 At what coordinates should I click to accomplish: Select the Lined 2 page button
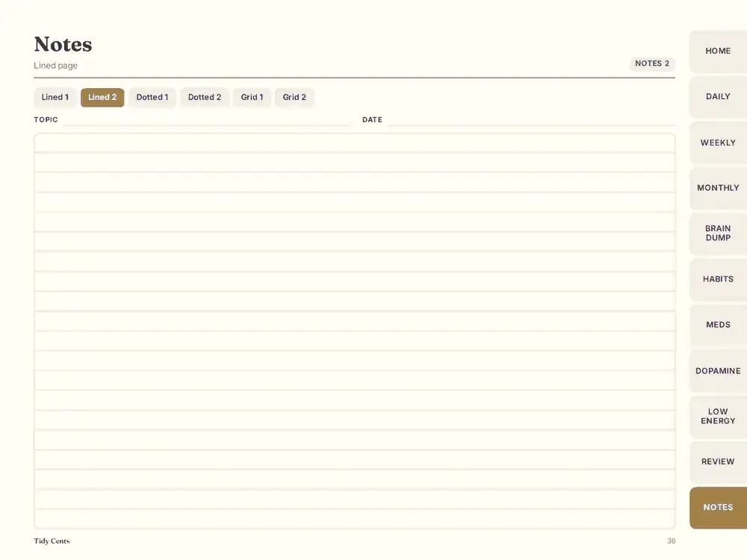point(102,97)
